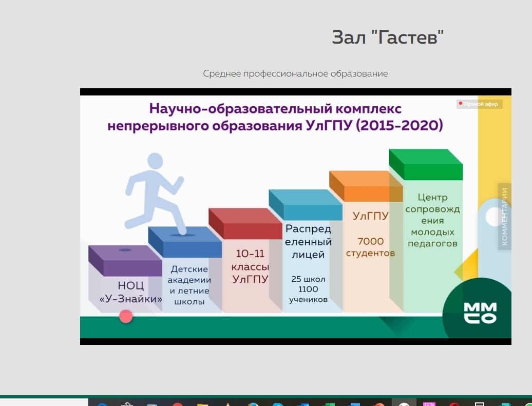Select the Среднее профессиональное образование subtitle
The image size is (532, 406).
(295, 73)
